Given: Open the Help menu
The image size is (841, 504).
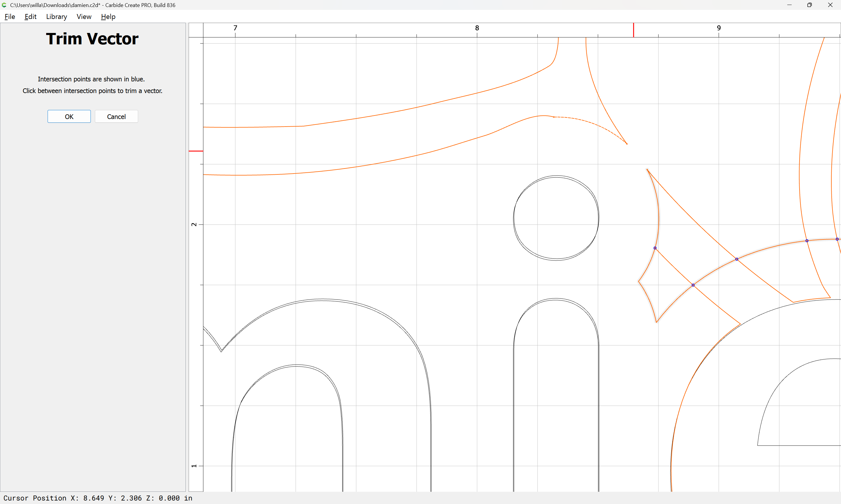Looking at the screenshot, I should coord(108,17).
